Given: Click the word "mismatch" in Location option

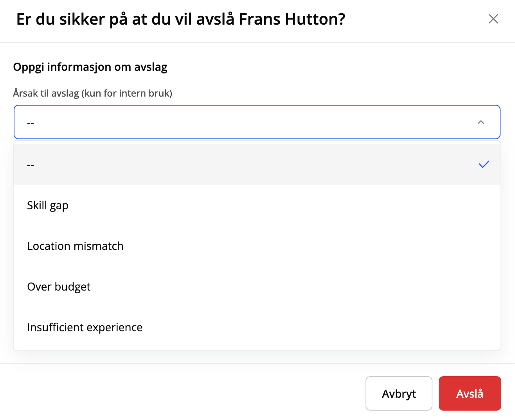Looking at the screenshot, I should 99,246.
